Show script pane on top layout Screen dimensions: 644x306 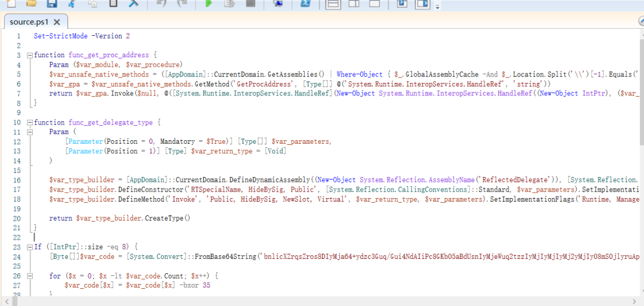pos(334,4)
